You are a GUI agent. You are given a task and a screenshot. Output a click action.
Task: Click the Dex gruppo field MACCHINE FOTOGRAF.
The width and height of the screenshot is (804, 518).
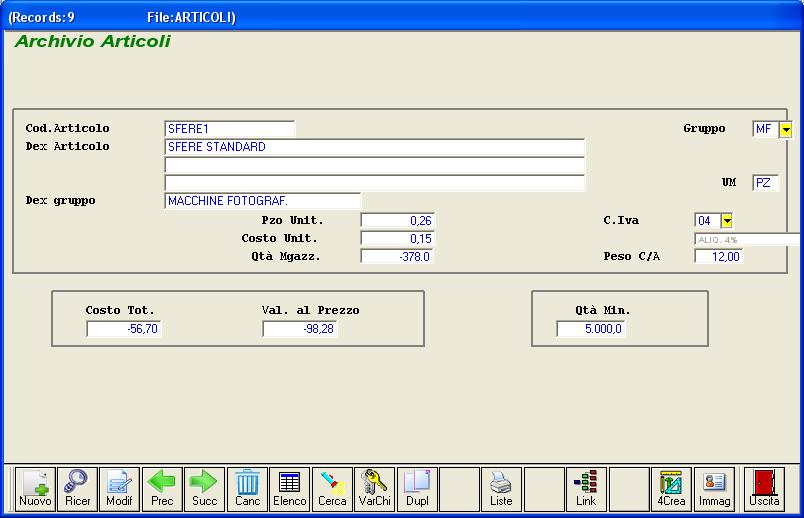263,201
